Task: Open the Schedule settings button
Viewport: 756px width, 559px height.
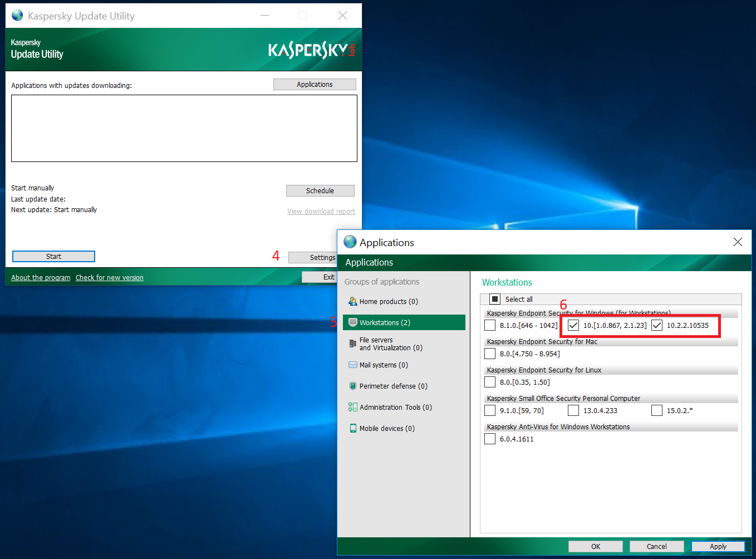Action: pos(320,190)
